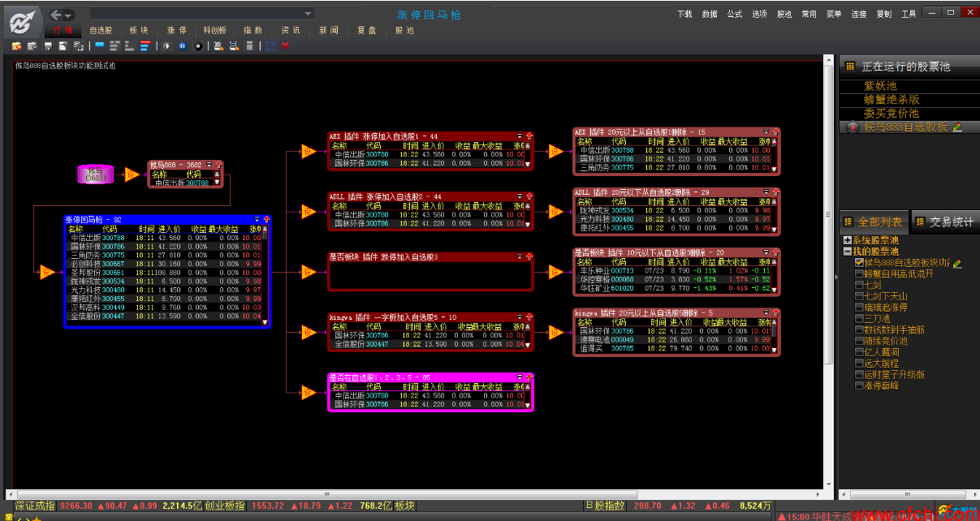Click the red arrow icon on 候鸟888 - 3682 panel
This screenshot has height=521, width=980.
pyautogui.click(x=218, y=165)
